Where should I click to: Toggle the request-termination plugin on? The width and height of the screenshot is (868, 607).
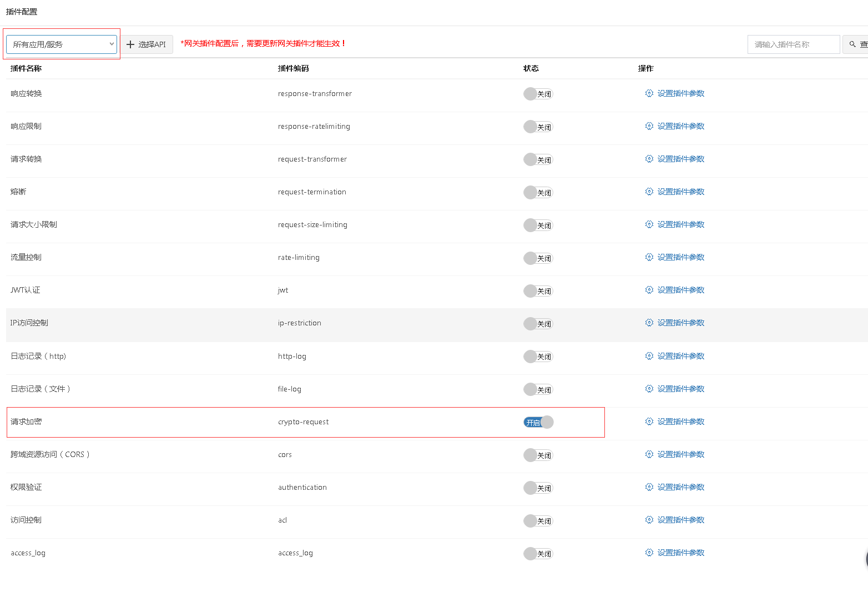pos(538,193)
